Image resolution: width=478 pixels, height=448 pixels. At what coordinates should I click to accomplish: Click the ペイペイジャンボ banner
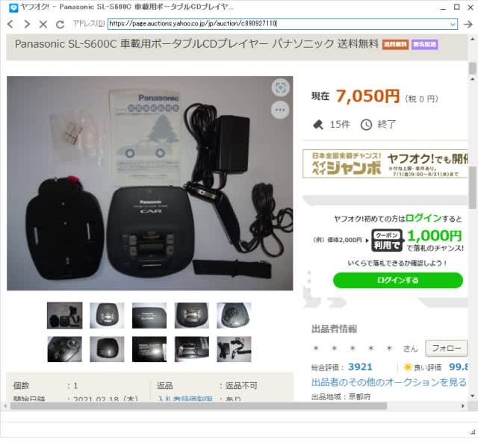click(385, 164)
